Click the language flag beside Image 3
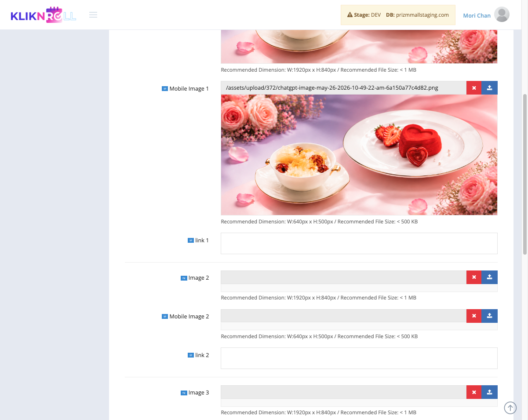The image size is (528, 420). click(x=184, y=393)
